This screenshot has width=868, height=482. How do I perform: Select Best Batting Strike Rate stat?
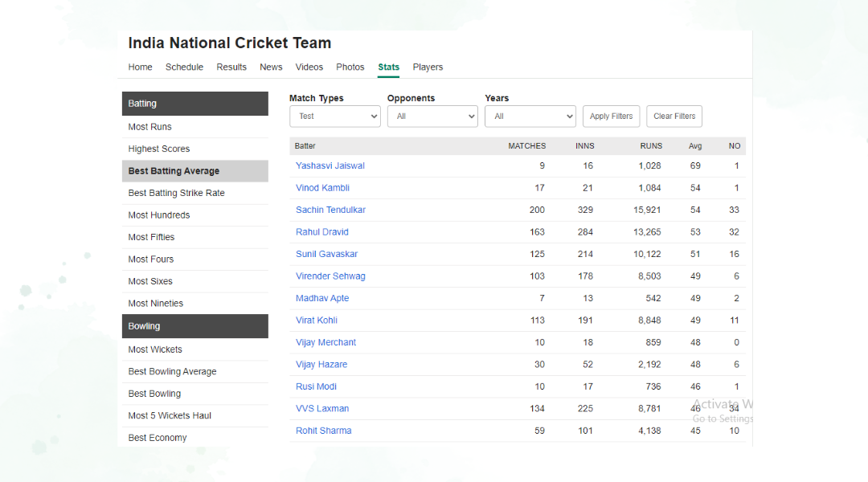click(x=176, y=194)
